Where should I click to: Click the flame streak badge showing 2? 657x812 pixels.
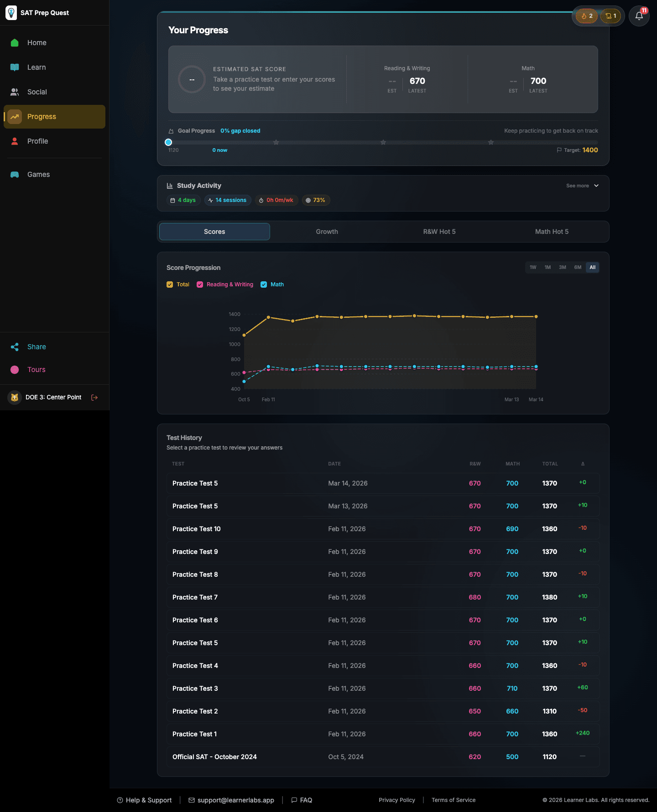click(x=587, y=16)
